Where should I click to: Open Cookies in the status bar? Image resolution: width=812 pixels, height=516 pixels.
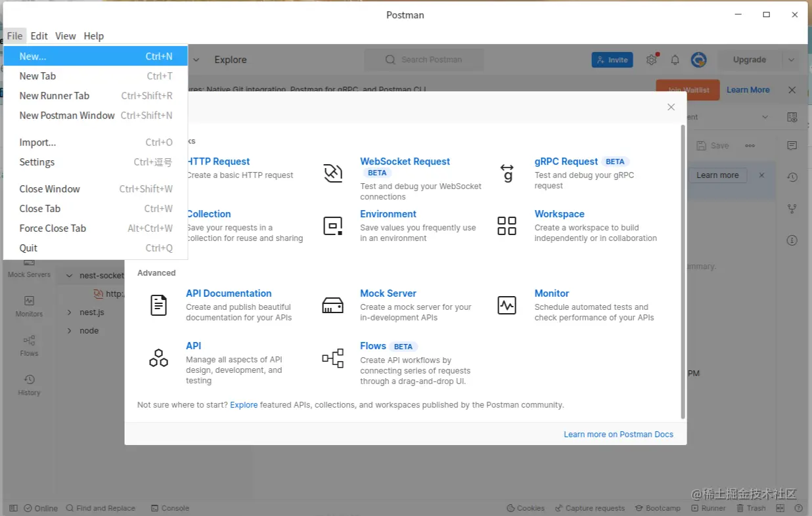point(526,508)
